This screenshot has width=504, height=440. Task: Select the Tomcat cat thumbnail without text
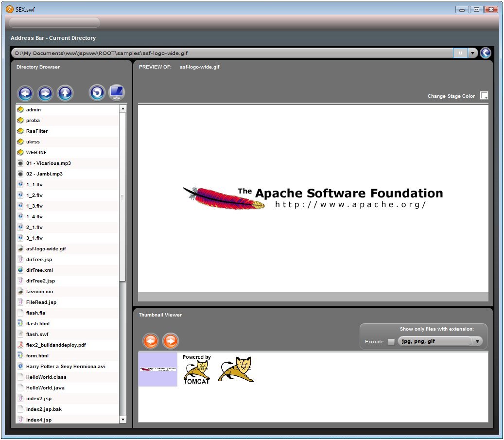tap(236, 369)
